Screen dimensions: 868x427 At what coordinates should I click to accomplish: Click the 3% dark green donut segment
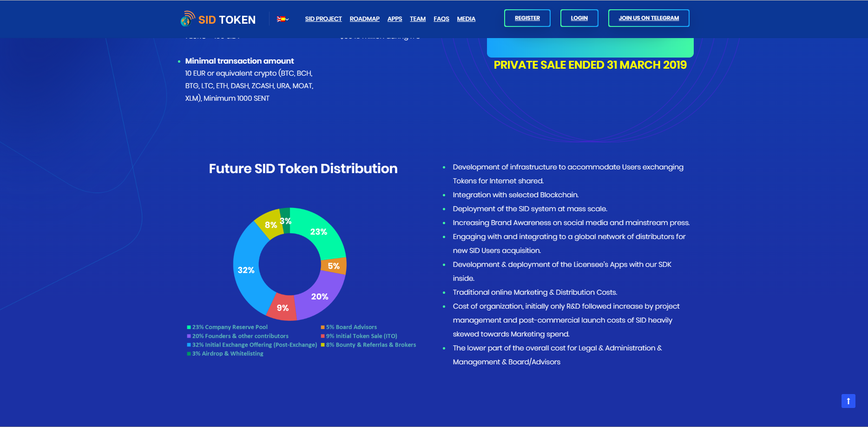[x=285, y=220]
